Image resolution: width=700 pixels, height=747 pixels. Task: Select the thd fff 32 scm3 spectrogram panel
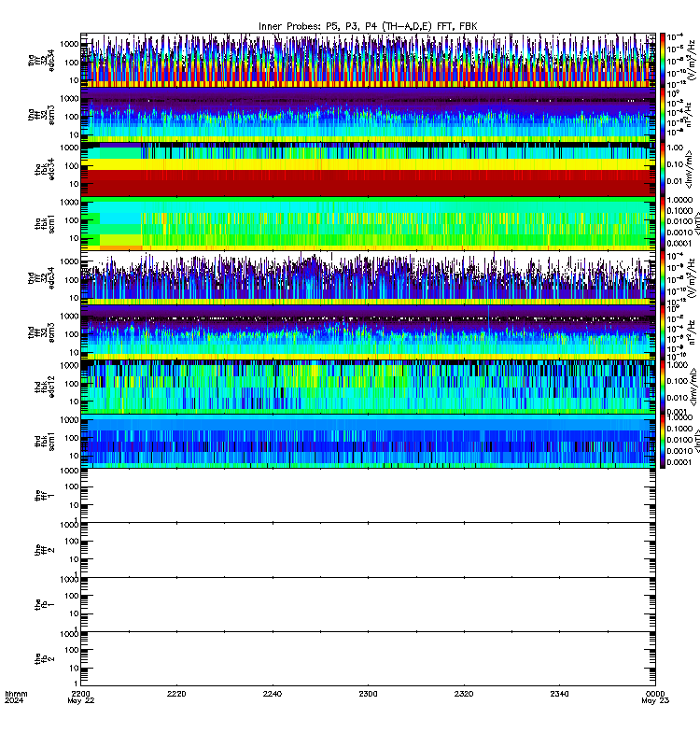[368, 332]
